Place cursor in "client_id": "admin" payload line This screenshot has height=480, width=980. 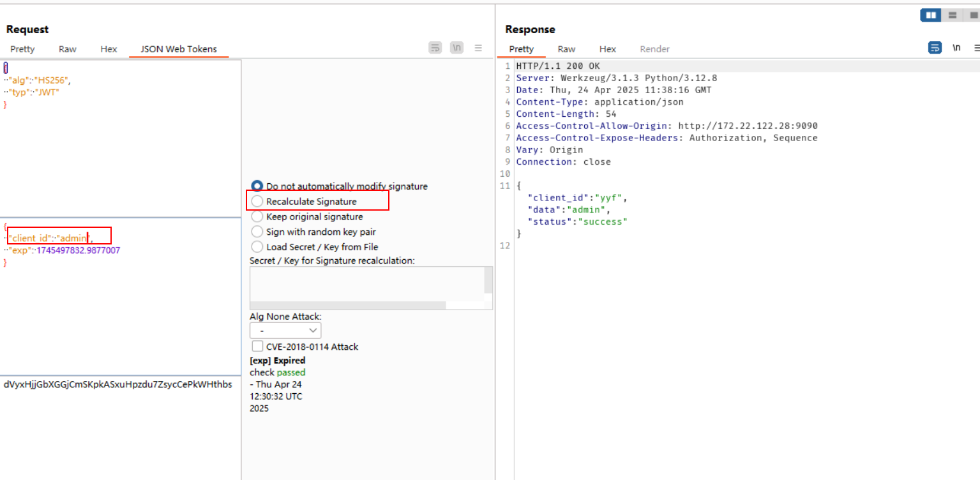pyautogui.click(x=49, y=238)
